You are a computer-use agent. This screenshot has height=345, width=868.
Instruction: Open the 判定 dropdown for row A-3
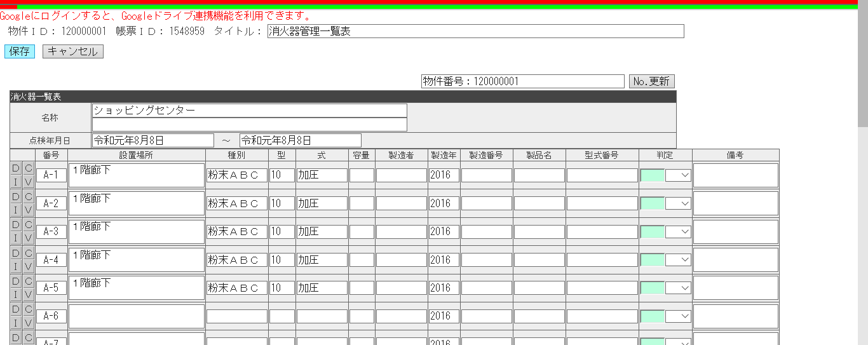(x=678, y=231)
